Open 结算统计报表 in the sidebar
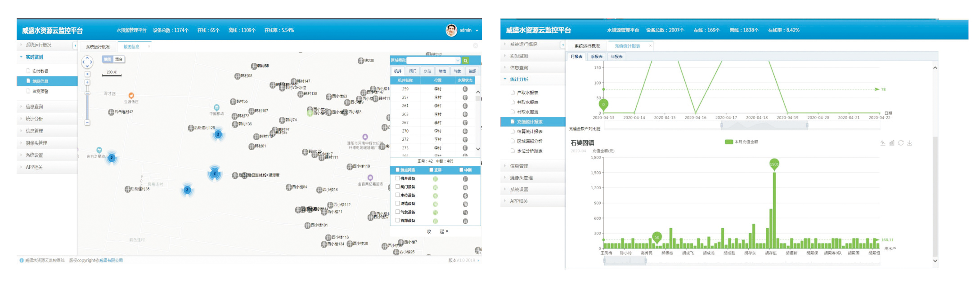The image size is (980, 284). (x=529, y=132)
